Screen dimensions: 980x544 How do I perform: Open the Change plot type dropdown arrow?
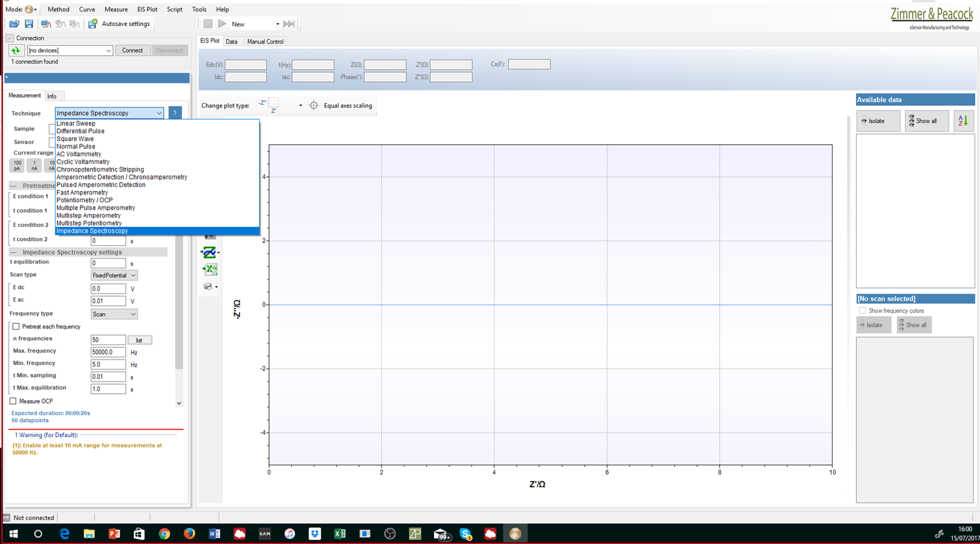pos(300,106)
